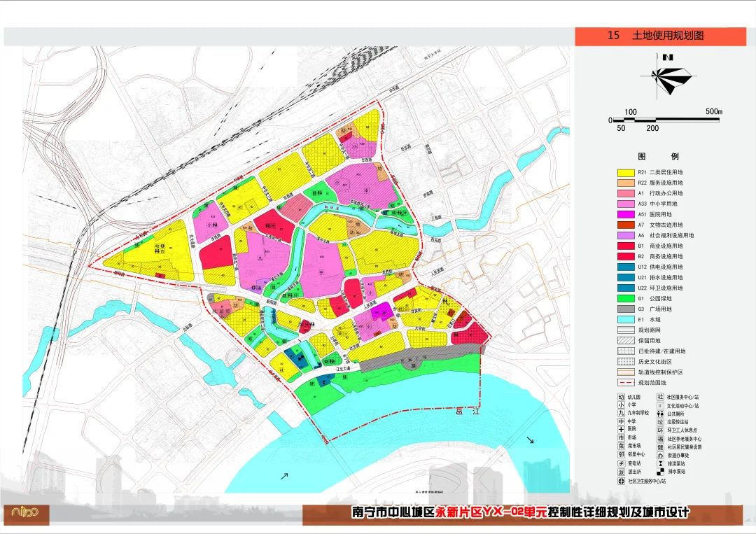Image resolution: width=756 pixels, height=534 pixels.
Task: Click the 文 cultural activity center symbol
Action: (660, 405)
